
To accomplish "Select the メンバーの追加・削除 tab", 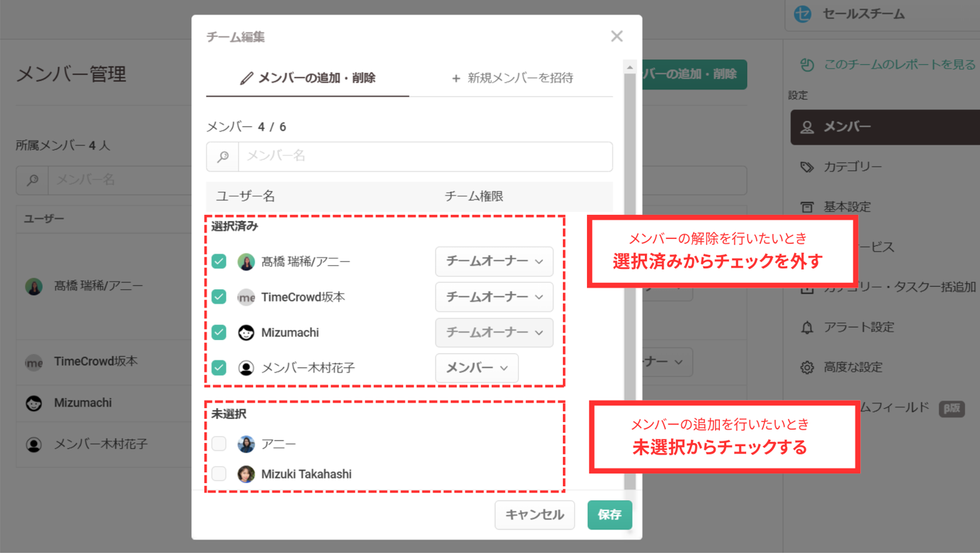I will pos(308,78).
